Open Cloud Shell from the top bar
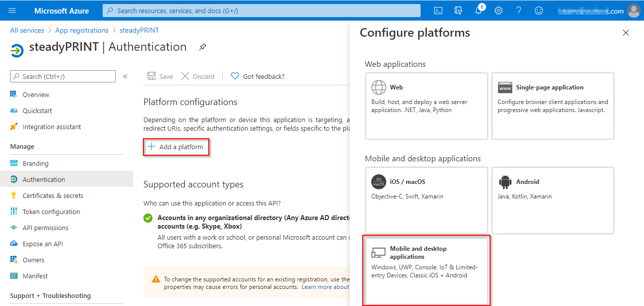Viewport: 644px width, 306px height. tap(438, 11)
